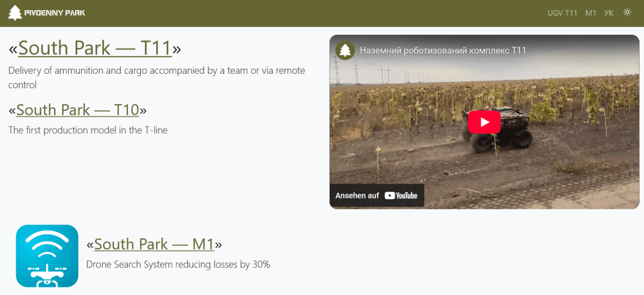The height and width of the screenshot is (295, 644).
Task: Click the T11 ammunition delivery description text
Action: (x=156, y=77)
